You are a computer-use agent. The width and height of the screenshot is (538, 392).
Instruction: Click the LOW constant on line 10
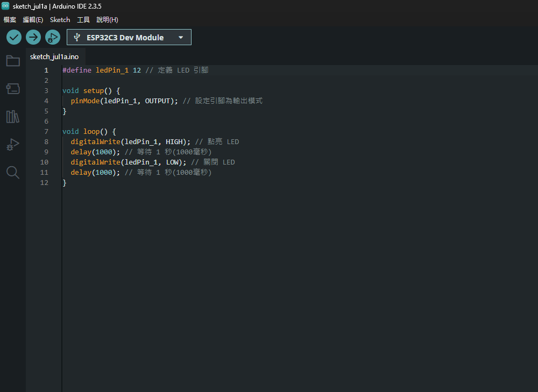[x=172, y=162]
